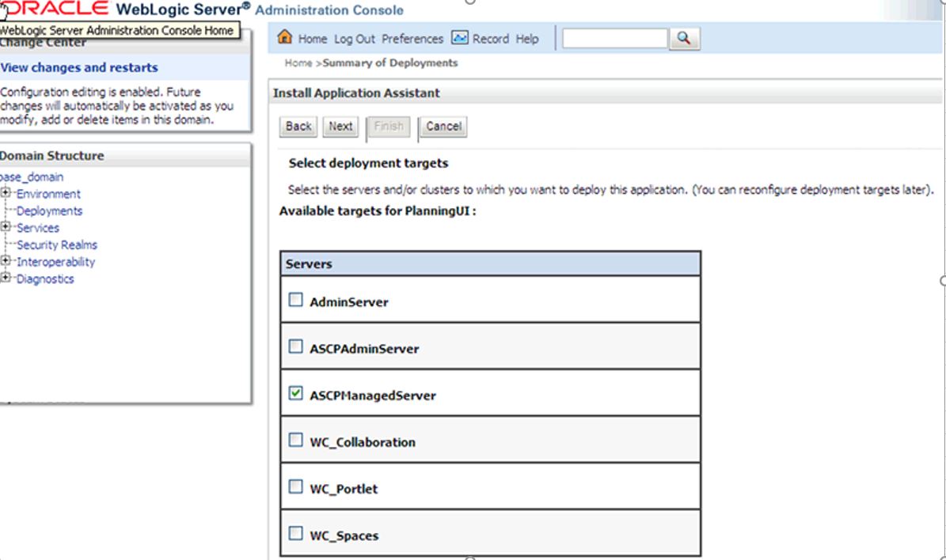Click the Servers table header

tap(490, 264)
